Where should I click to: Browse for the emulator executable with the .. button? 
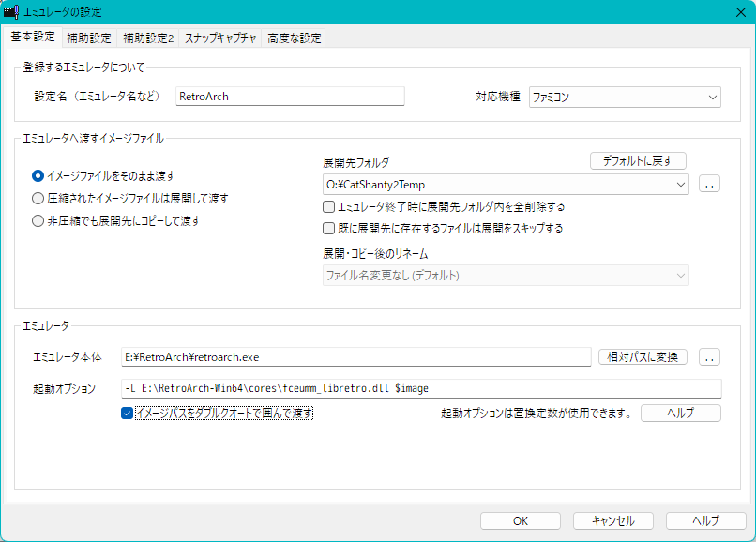[709, 357]
